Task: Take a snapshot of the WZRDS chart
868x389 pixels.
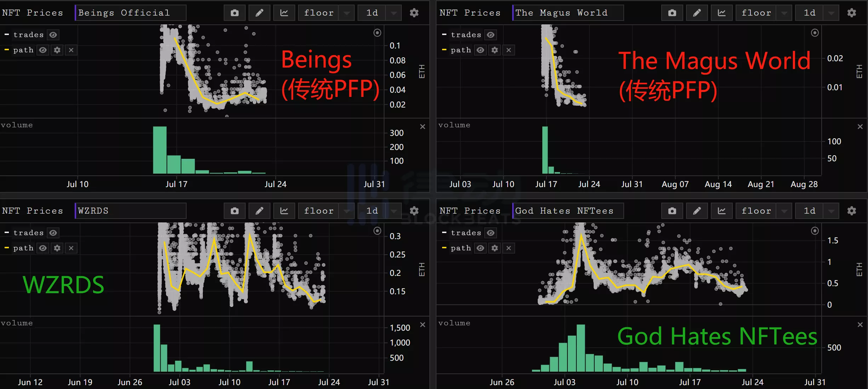Action: (x=235, y=211)
